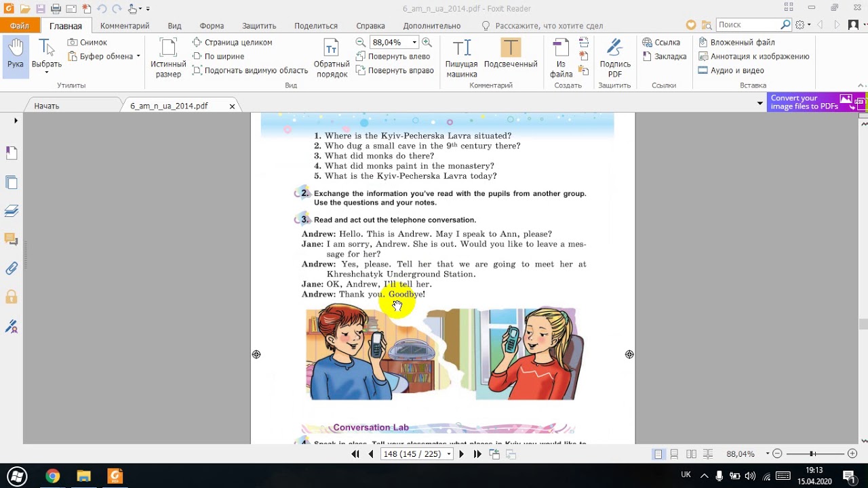Open the Поделиться ribbon tab

point(316,26)
